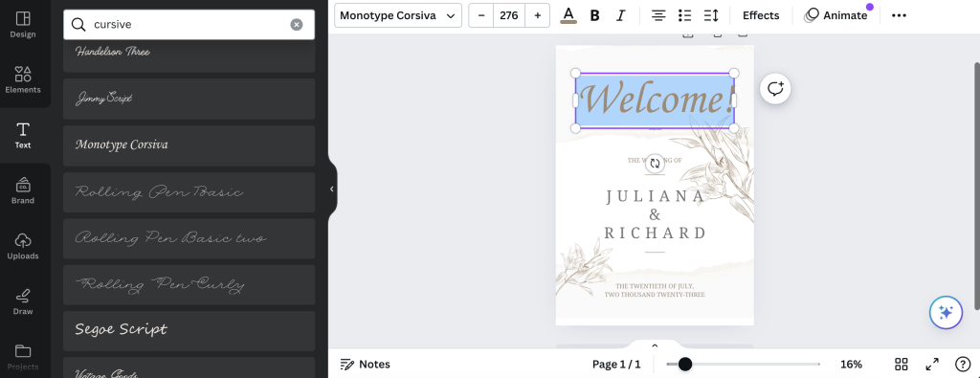Viewport: 980px width, 378px height.
Task: Open the Effects panel
Action: coord(761,15)
